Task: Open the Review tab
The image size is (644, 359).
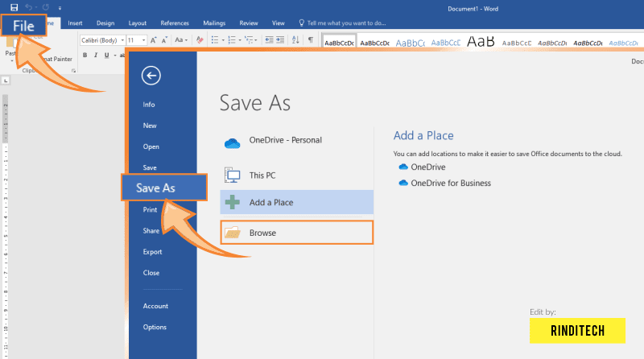Action: tap(249, 23)
